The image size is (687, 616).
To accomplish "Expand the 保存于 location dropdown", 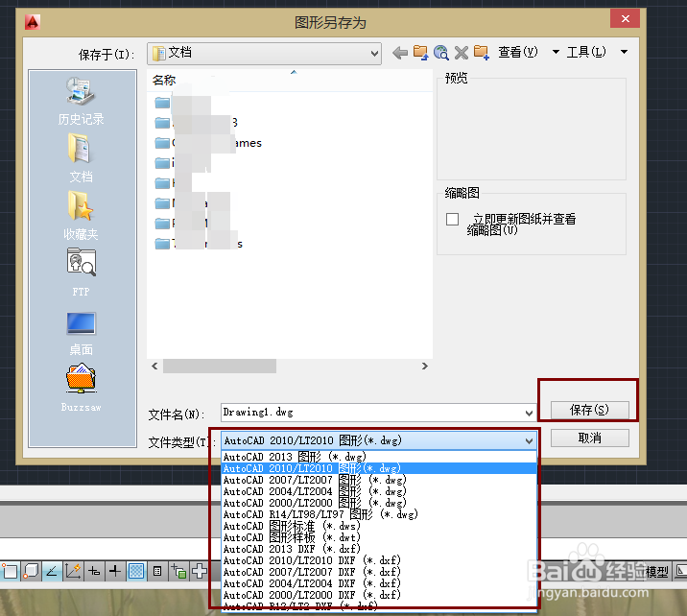I will click(x=374, y=54).
